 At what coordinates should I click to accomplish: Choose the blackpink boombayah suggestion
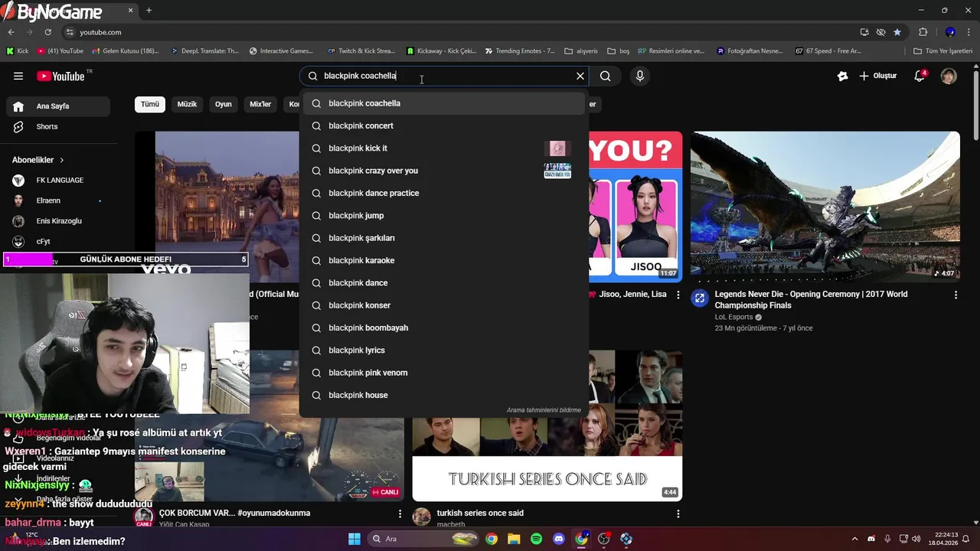pyautogui.click(x=444, y=328)
